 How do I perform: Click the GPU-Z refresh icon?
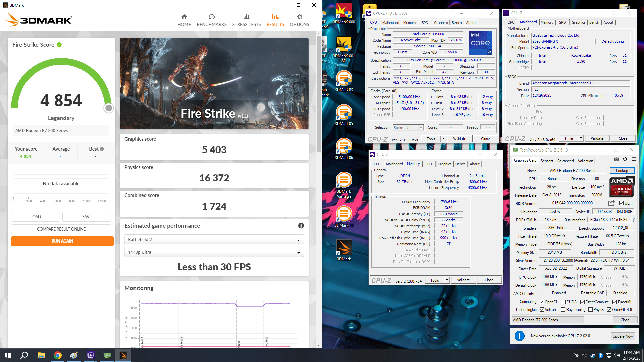[x=625, y=159]
